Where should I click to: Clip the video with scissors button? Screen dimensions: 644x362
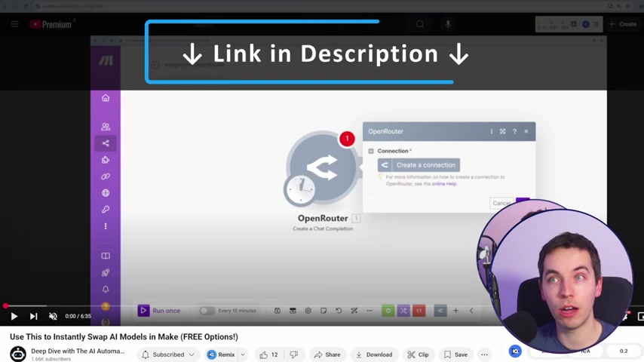click(418, 354)
